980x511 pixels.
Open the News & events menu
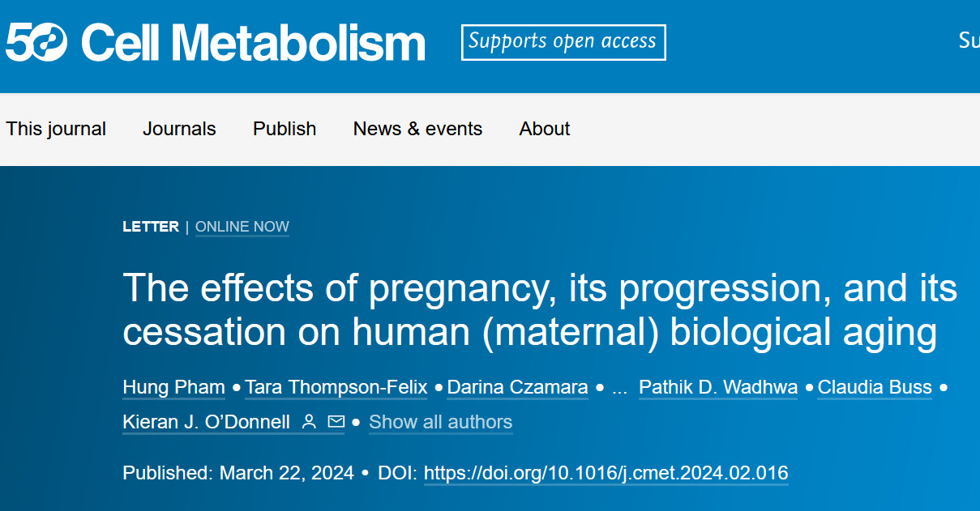pos(417,129)
